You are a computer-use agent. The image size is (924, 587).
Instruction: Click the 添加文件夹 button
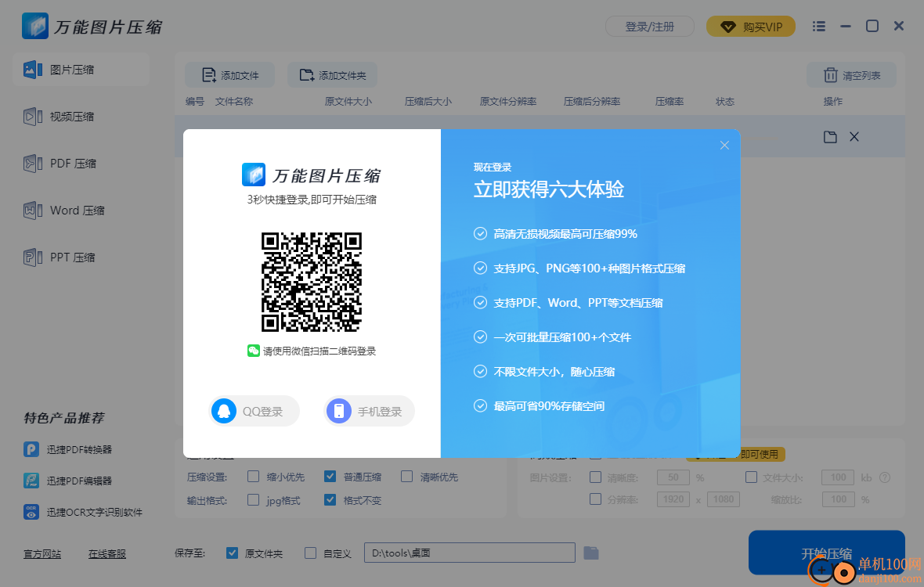click(332, 75)
